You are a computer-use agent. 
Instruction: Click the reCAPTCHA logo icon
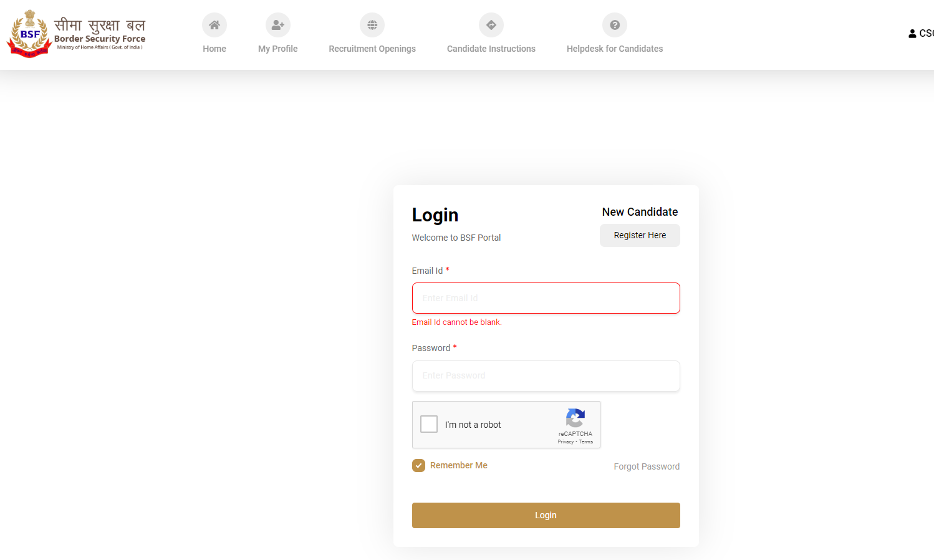point(575,418)
